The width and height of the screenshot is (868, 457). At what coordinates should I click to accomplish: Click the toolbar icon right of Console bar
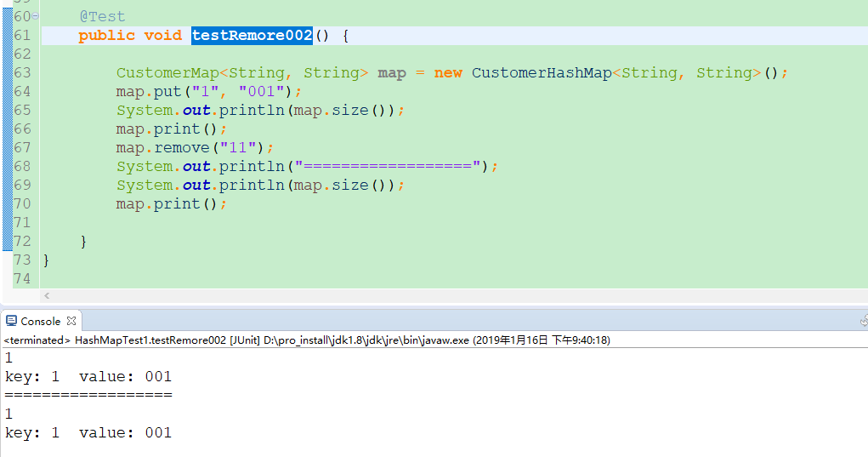point(864,320)
